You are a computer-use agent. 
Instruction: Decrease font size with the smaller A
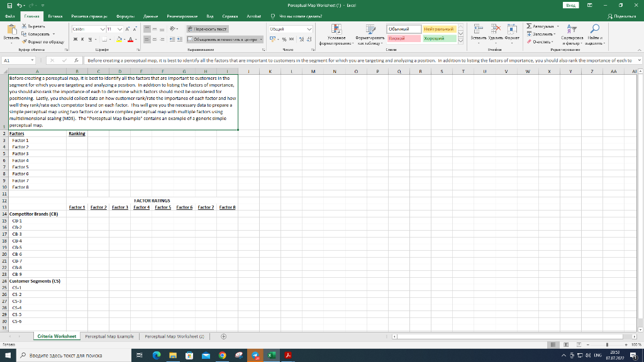click(135, 29)
